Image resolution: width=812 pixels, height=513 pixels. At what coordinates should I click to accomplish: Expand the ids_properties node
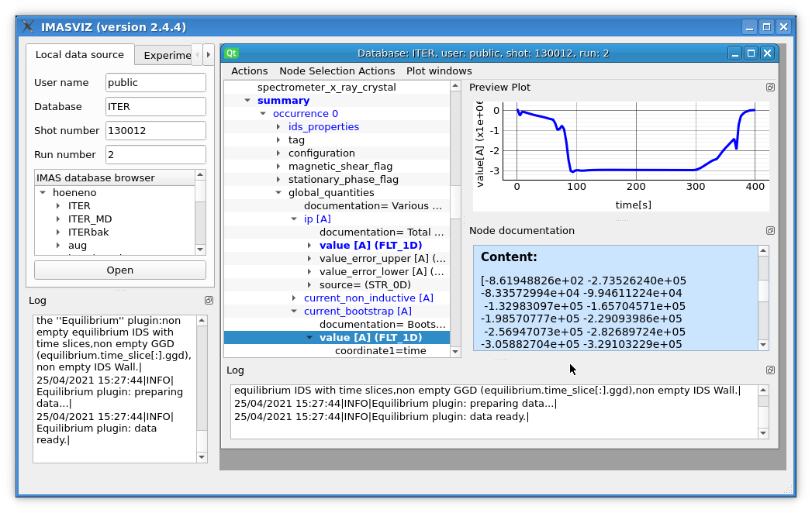(279, 127)
